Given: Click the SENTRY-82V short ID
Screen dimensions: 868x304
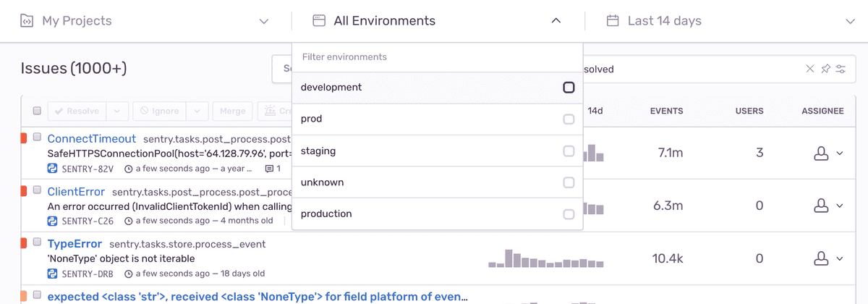Looking at the screenshot, I should pos(88,169).
